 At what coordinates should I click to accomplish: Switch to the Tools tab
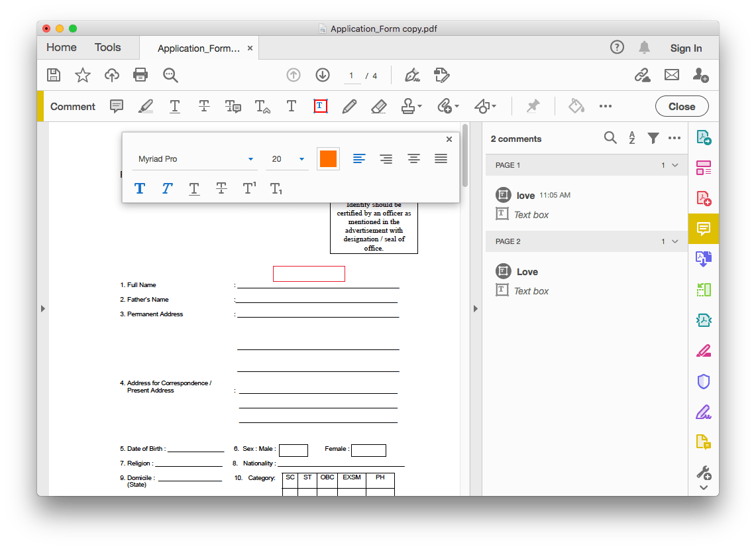pyautogui.click(x=107, y=47)
